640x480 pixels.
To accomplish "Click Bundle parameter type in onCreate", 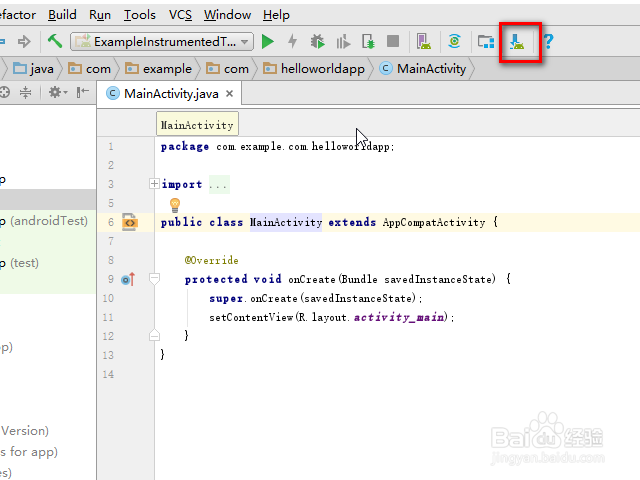I will click(x=359, y=279).
